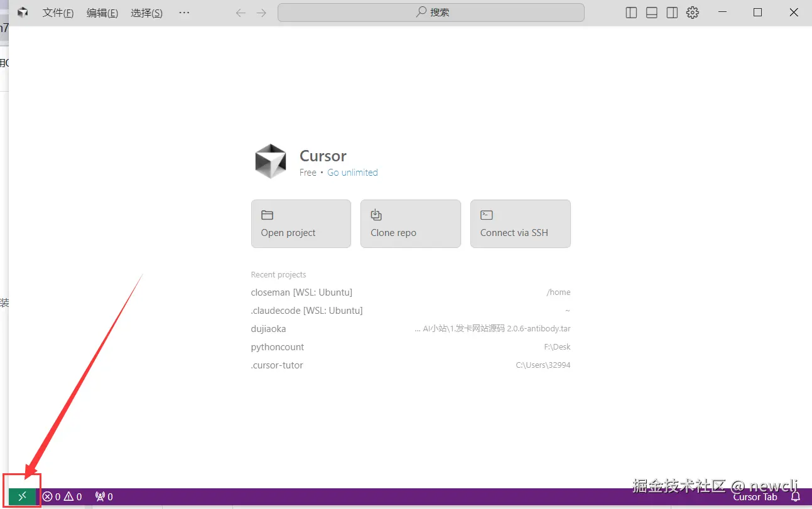Click the Open project button
This screenshot has height=509, width=812.
(x=301, y=223)
